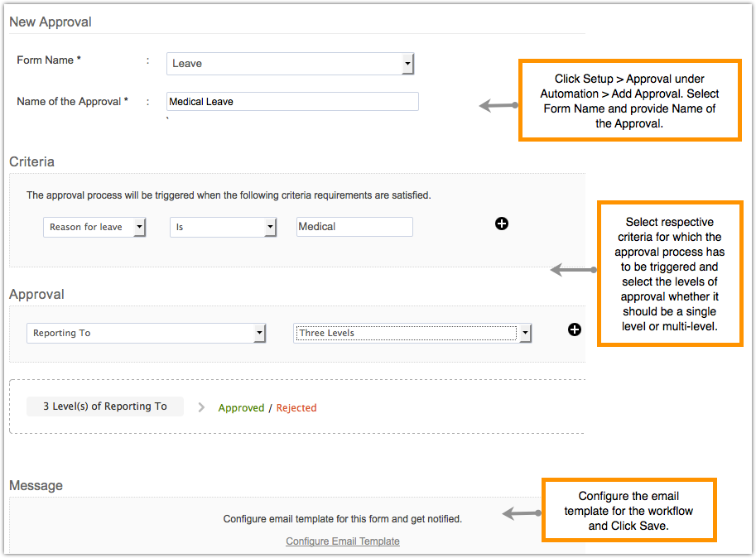This screenshot has height=558, width=756.
Task: Click the 'Medical' criteria value field
Action: 354,227
